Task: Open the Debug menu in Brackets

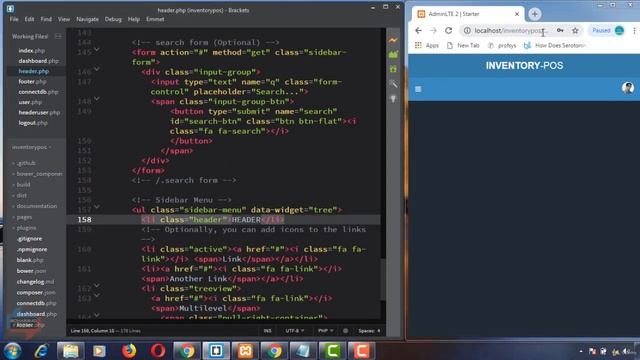Action: (113, 19)
